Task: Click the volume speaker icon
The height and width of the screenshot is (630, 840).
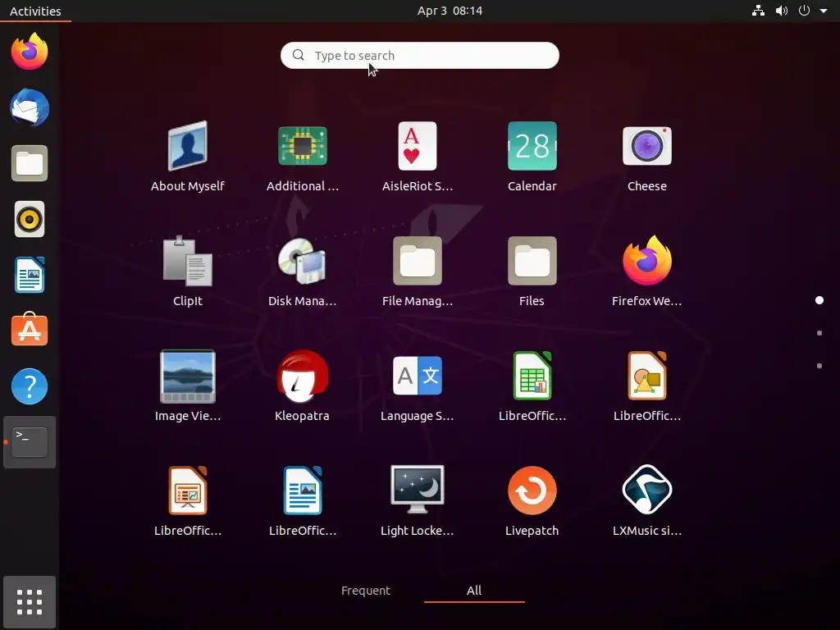Action: tap(782, 11)
